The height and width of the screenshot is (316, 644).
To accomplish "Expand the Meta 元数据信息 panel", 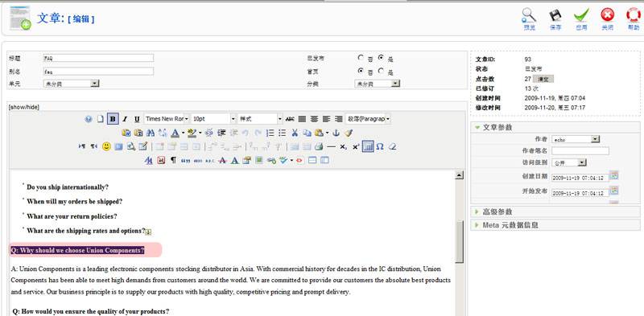I will 555,225.
